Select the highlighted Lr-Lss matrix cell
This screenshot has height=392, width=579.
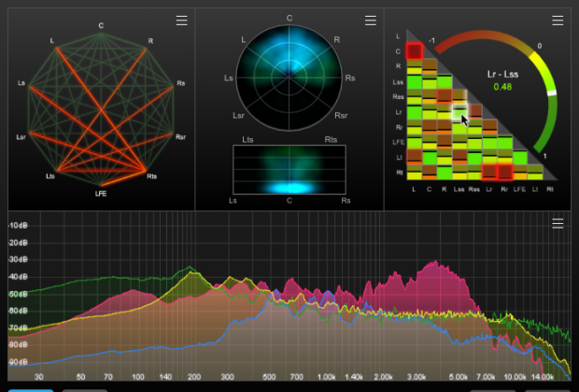pos(459,112)
